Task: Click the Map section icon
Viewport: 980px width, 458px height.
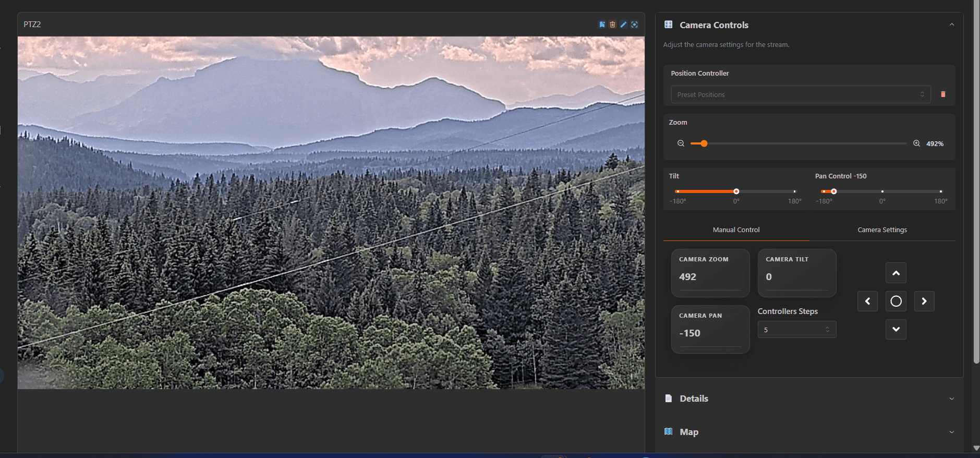Action: point(668,431)
